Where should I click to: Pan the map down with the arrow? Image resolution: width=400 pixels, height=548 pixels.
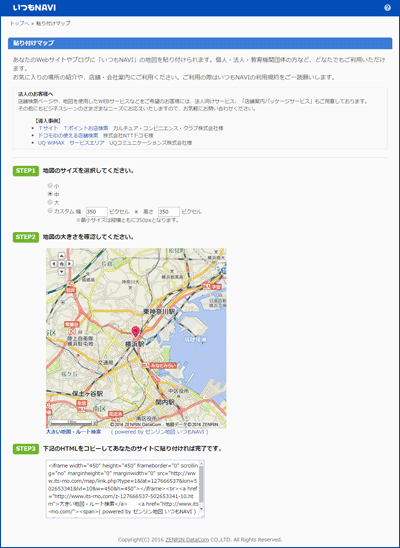tap(61, 272)
